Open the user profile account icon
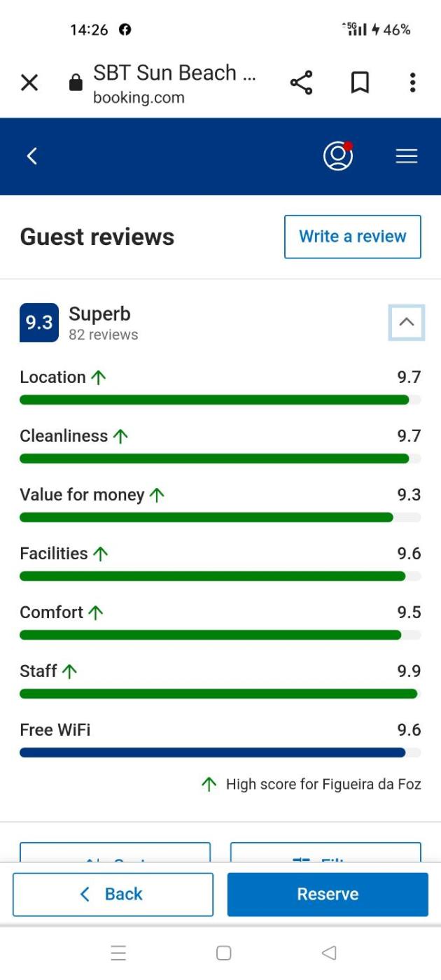Screen dimensions: 441x980 pos(337,156)
